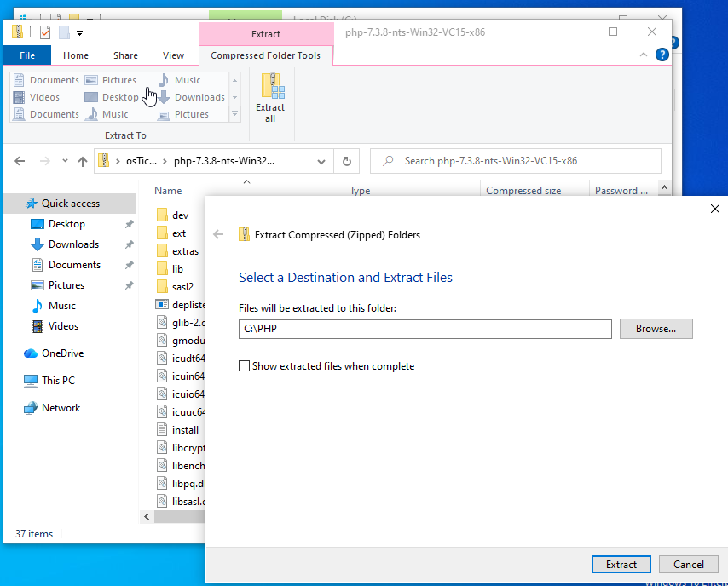Click the navigate Back arrow in Explorer
This screenshot has width=728, height=586.
(x=20, y=161)
